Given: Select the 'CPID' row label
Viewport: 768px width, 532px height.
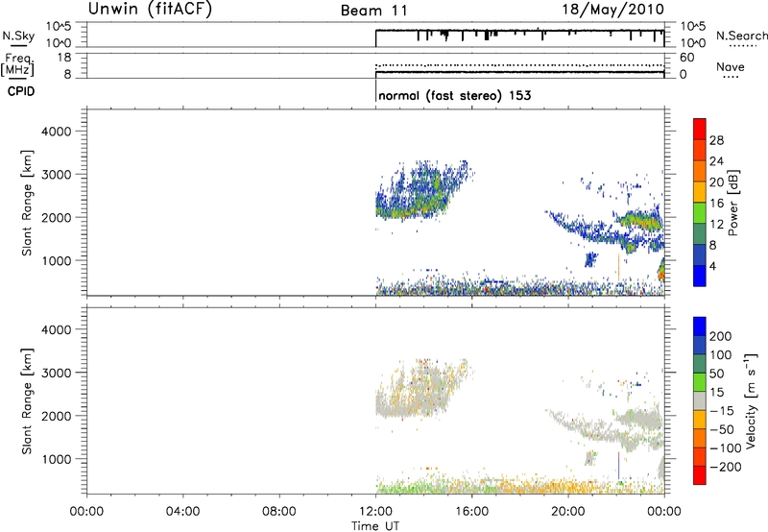Looking at the screenshot, I should 21,91.
